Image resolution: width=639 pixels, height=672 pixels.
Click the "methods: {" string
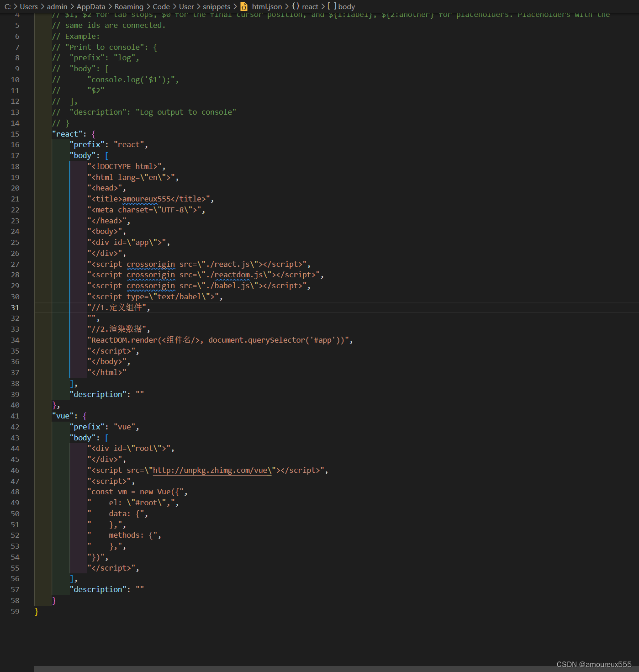122,535
